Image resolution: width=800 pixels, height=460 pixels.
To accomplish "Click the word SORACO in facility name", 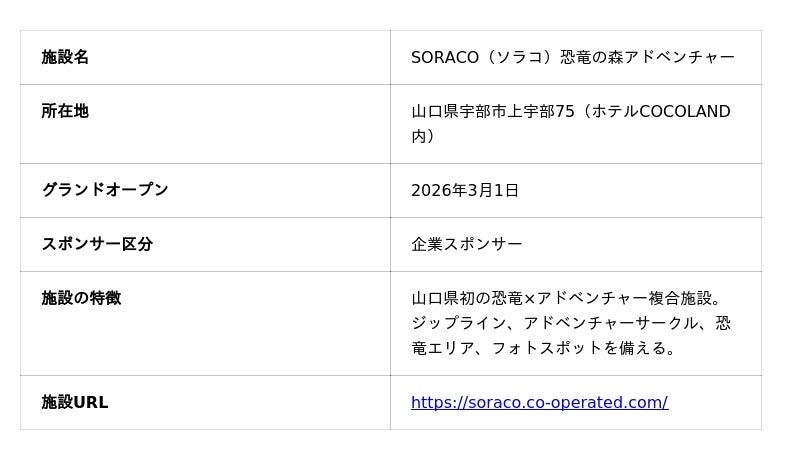I will (445, 57).
